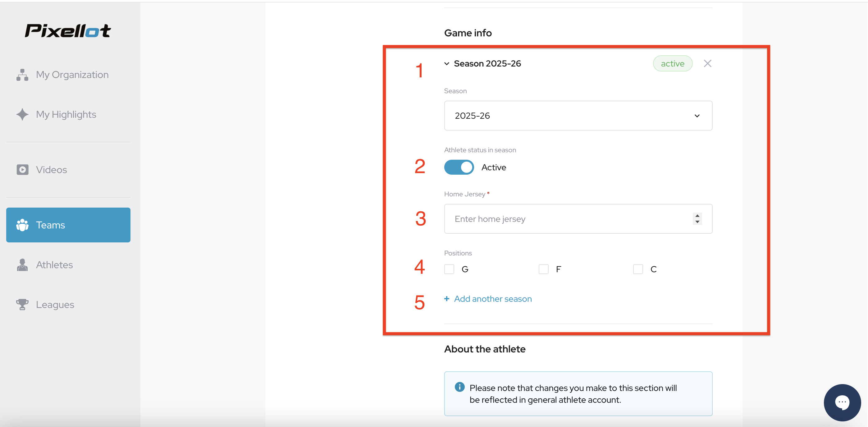The image size is (868, 427).
Task: Click the My Organization hierarchy icon
Action: (22, 75)
